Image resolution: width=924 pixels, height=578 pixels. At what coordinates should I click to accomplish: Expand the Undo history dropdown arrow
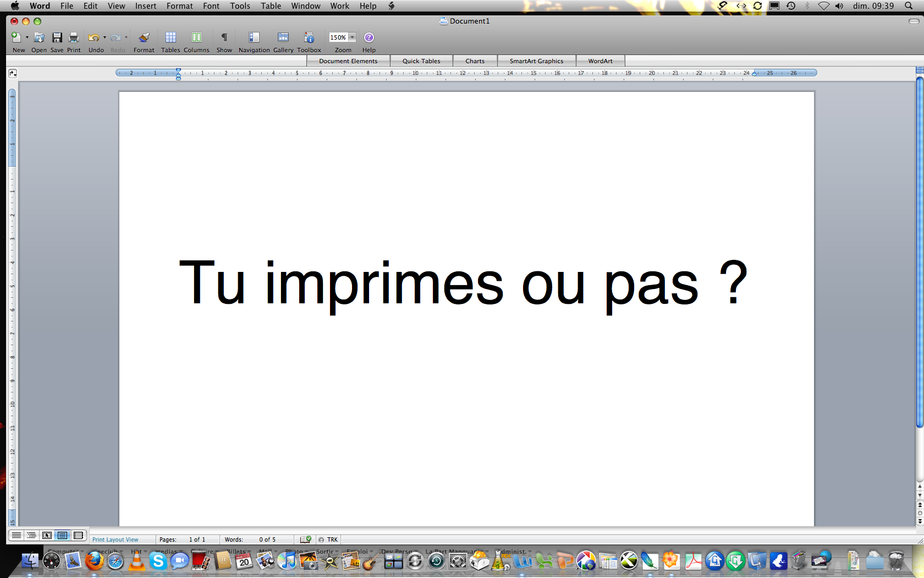pos(105,37)
